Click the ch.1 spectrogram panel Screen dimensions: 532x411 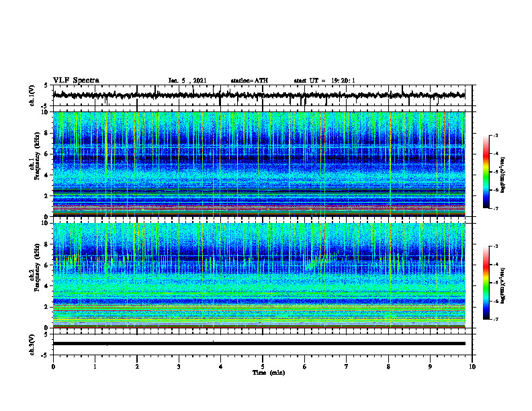(259, 164)
